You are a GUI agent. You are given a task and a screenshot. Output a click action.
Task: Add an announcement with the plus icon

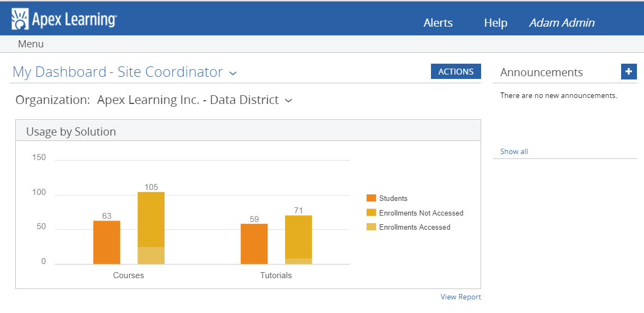629,71
